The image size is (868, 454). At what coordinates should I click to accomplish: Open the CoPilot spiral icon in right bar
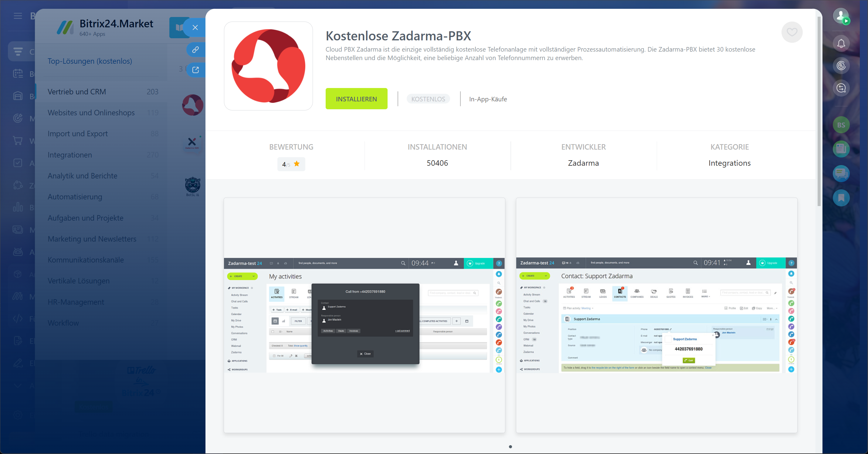click(x=841, y=65)
